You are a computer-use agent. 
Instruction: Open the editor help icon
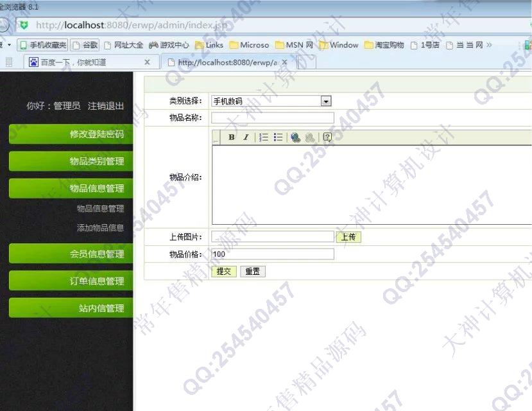point(327,137)
